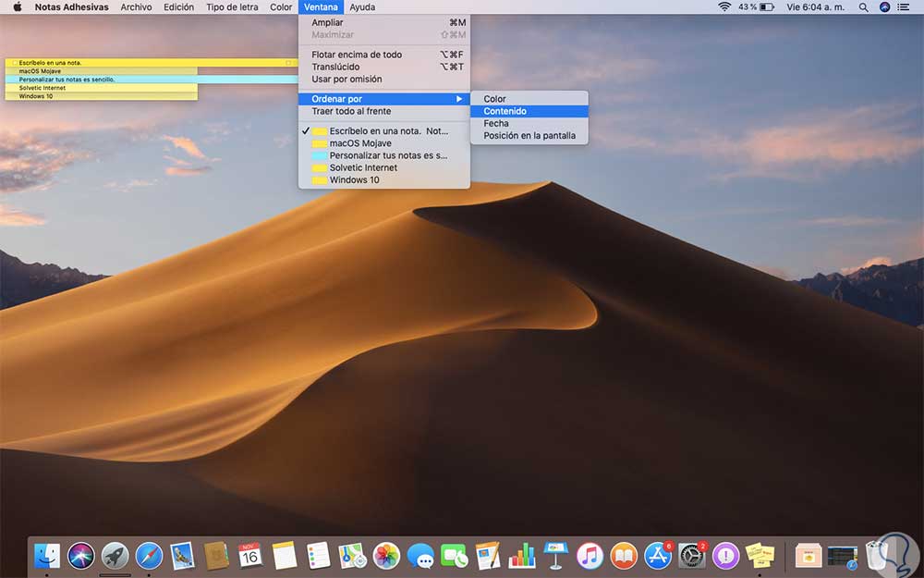Viewport: 924px width, 578px height.
Task: Open Notification Center icon in menu bar
Action: [x=903, y=7]
